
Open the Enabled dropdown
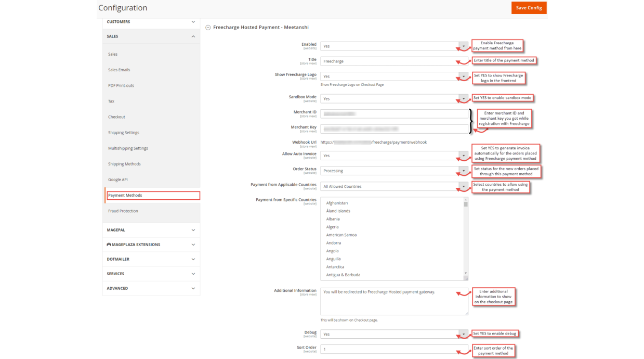click(394, 46)
